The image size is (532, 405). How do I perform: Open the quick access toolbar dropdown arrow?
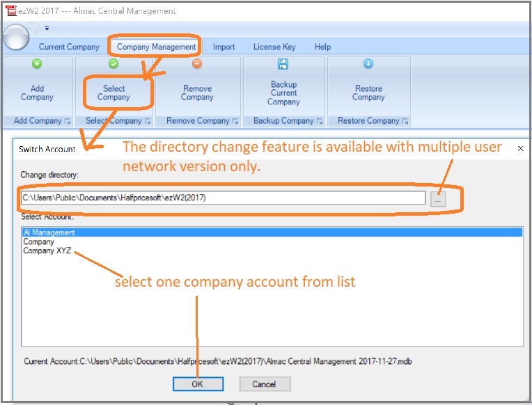tap(47, 29)
